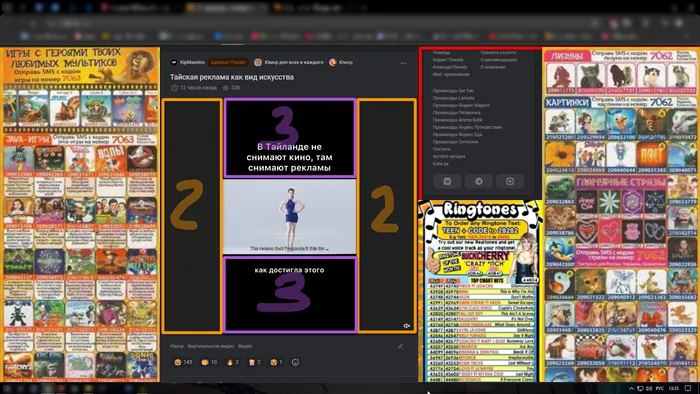Click the Ringtones advertisement banner
700x394 pixels.
tap(480, 290)
